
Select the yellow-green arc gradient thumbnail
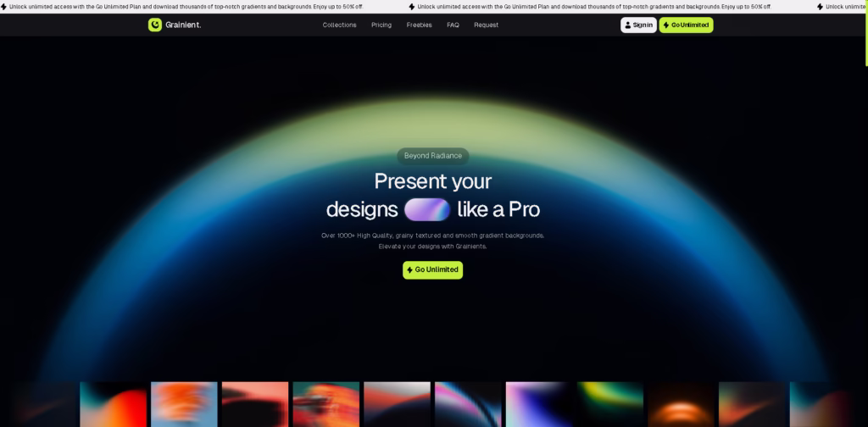(x=610, y=404)
